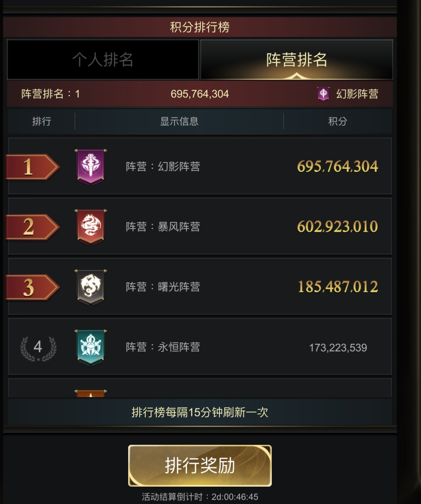The image size is (421, 504).
Task: Switch to the 个人排名 tab
Action: [x=103, y=60]
